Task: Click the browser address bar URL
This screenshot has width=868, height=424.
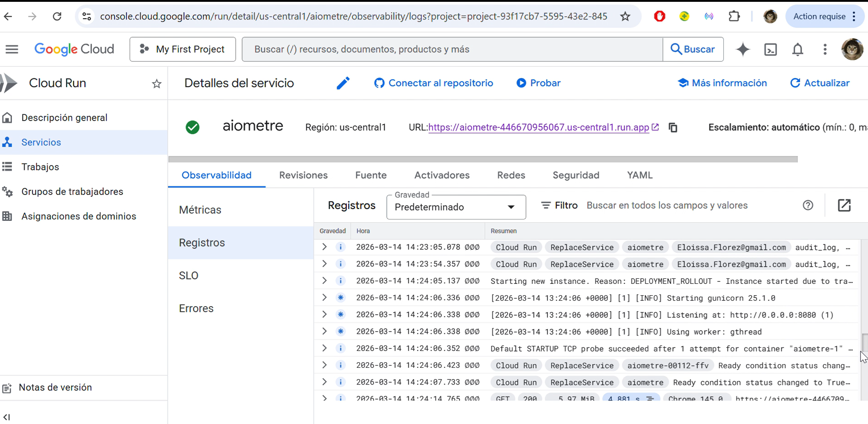Action: (354, 16)
